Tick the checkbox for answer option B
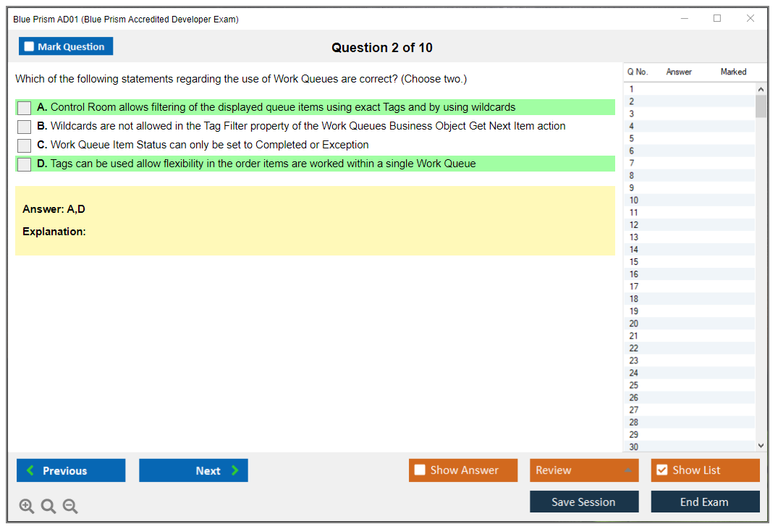The height and width of the screenshot is (532, 778). 24,127
